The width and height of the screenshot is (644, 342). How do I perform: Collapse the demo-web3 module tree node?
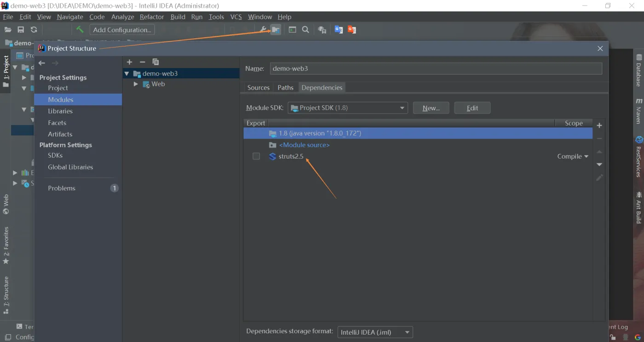tap(126, 74)
